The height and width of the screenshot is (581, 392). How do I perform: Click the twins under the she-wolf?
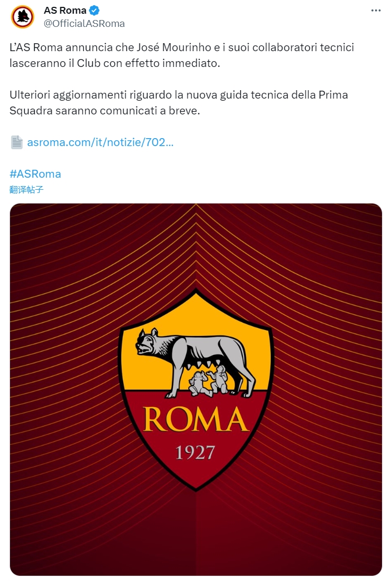[209, 381]
